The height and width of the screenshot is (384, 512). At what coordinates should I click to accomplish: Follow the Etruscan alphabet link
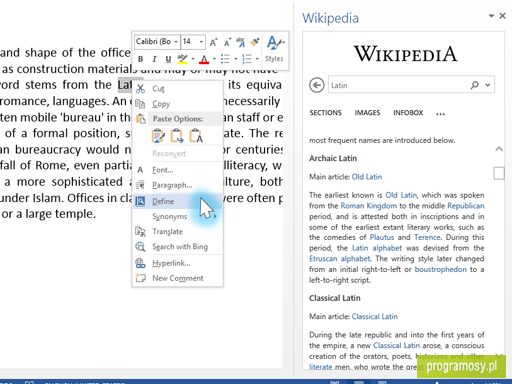(340, 259)
